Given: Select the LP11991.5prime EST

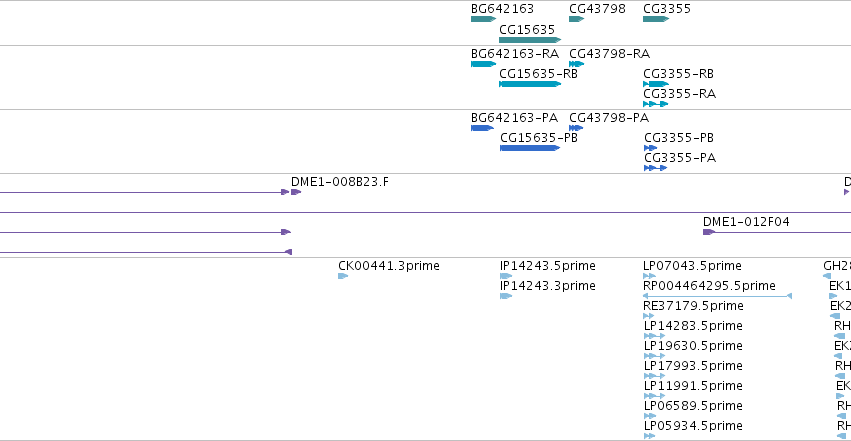Looking at the screenshot, I should pyautogui.click(x=654, y=396).
